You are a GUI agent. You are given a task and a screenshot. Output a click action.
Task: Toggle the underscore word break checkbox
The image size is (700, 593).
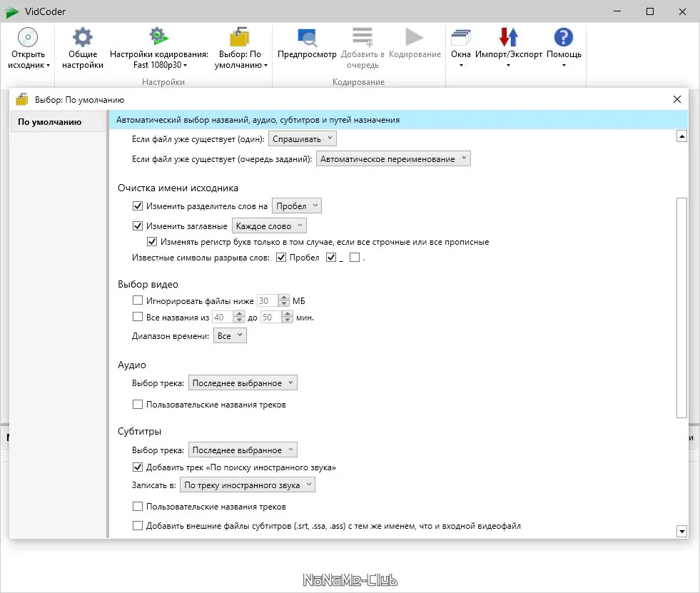click(x=331, y=257)
